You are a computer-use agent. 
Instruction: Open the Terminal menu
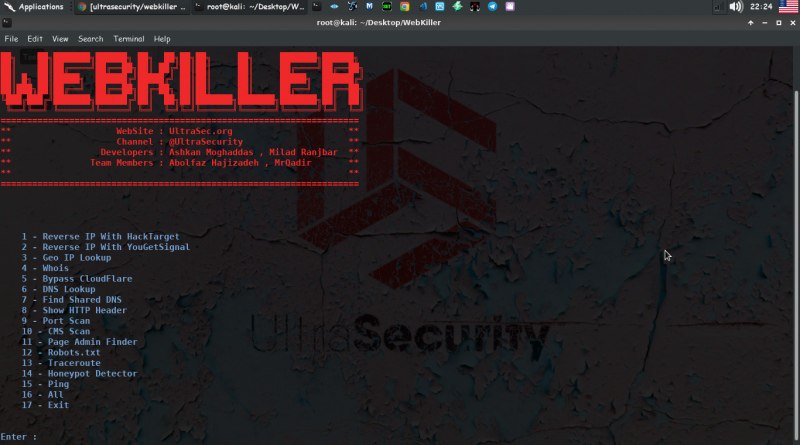pyautogui.click(x=129, y=39)
